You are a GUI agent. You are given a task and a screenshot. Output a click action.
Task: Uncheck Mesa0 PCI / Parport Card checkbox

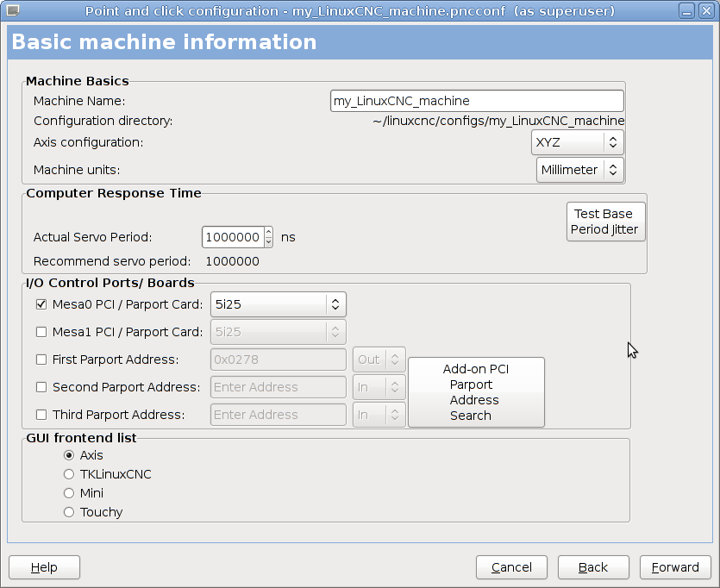click(41, 304)
